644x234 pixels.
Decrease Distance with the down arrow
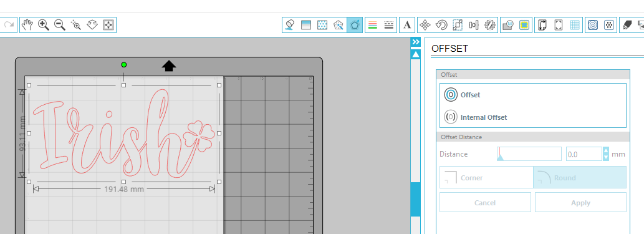(x=606, y=157)
